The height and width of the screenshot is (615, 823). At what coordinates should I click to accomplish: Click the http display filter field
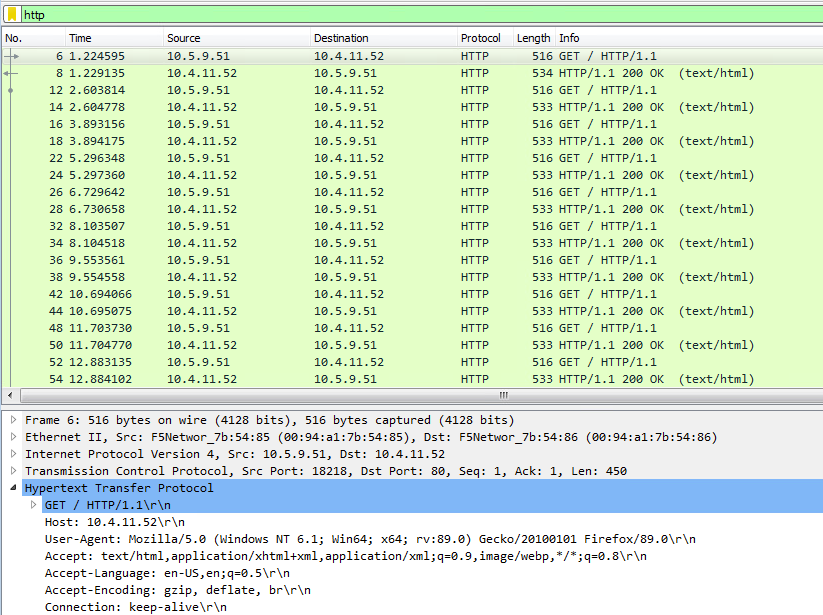[x=422, y=15]
